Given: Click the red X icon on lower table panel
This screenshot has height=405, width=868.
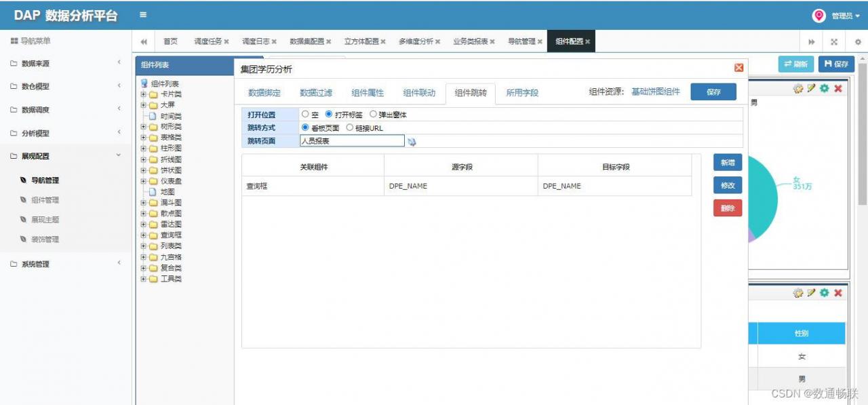Looking at the screenshot, I should 838,292.
